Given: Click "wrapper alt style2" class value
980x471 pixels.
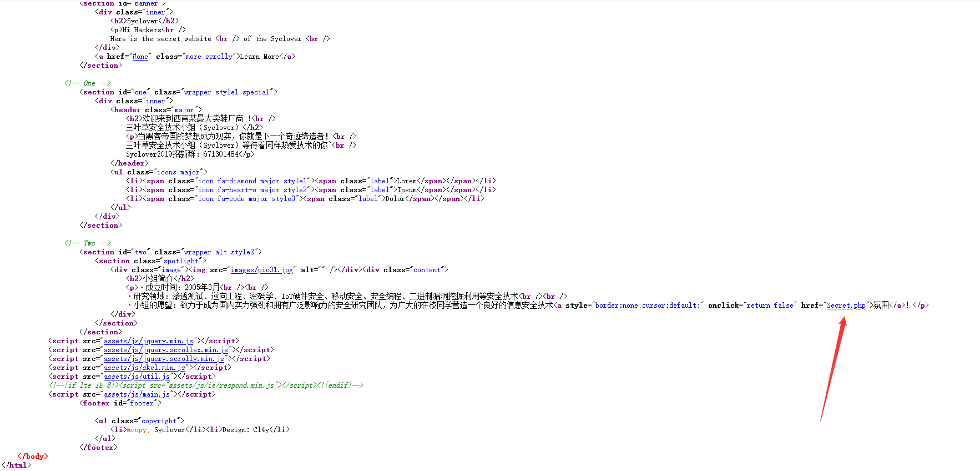Looking at the screenshot, I should pyautogui.click(x=219, y=252).
